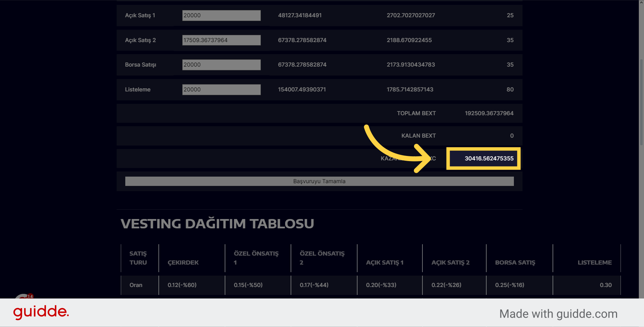Click the Açık Satış 1 amount input field

coord(221,16)
